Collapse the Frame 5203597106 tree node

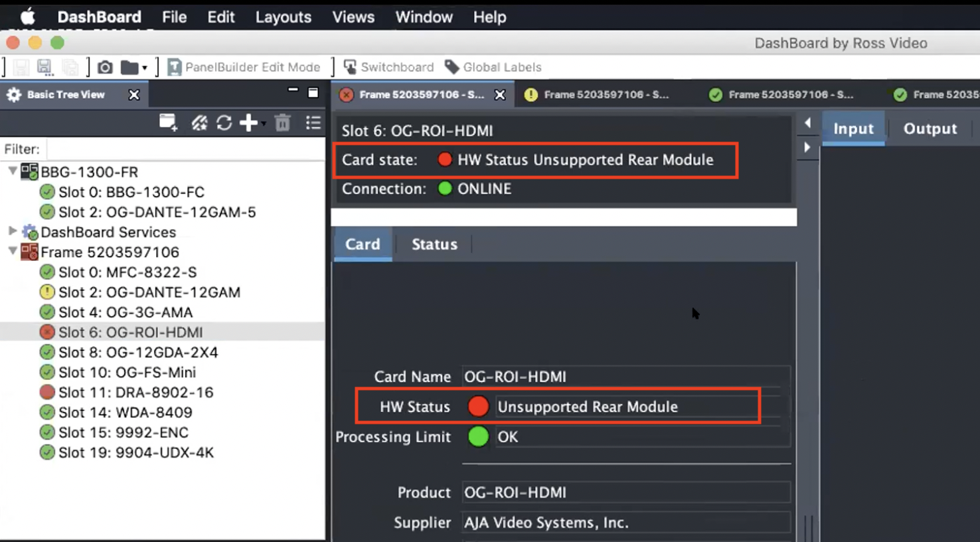click(x=12, y=251)
